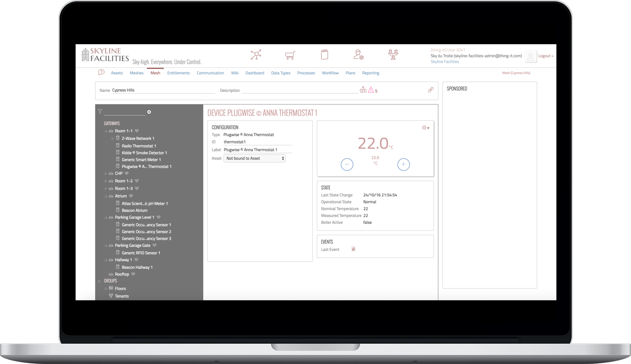The image size is (631, 364).
Task: Increase temperature with the plus button
Action: point(403,164)
